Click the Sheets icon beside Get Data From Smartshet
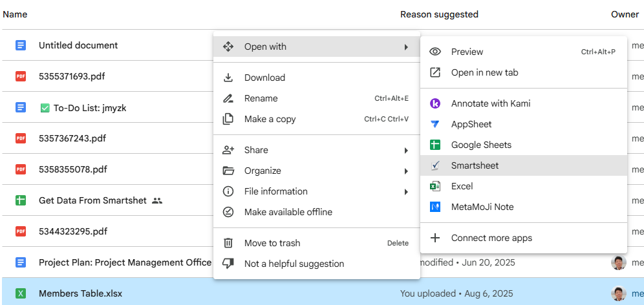This screenshot has width=644, height=305. (x=21, y=200)
